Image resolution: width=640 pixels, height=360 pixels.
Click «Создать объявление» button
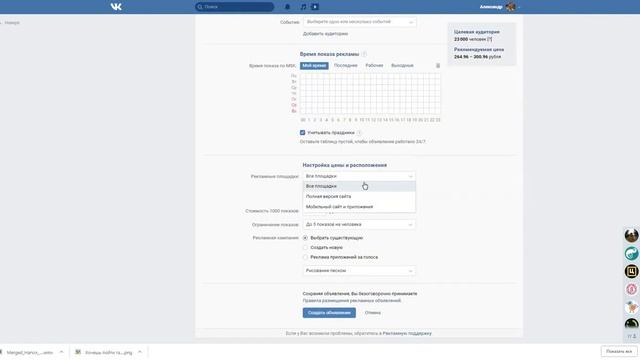(x=329, y=313)
